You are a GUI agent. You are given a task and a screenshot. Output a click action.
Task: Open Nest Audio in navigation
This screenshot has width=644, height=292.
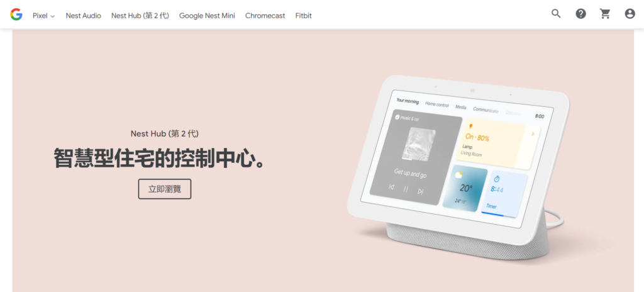[84, 16]
